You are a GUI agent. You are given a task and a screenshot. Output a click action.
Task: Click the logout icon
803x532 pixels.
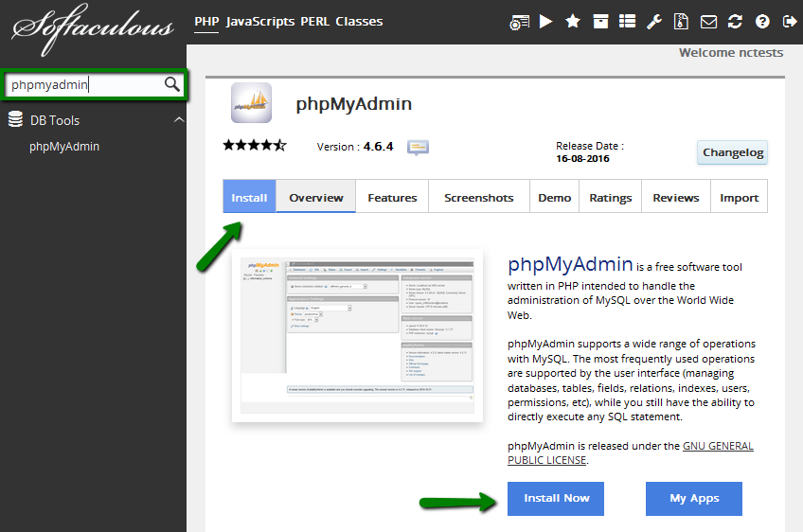(x=790, y=22)
